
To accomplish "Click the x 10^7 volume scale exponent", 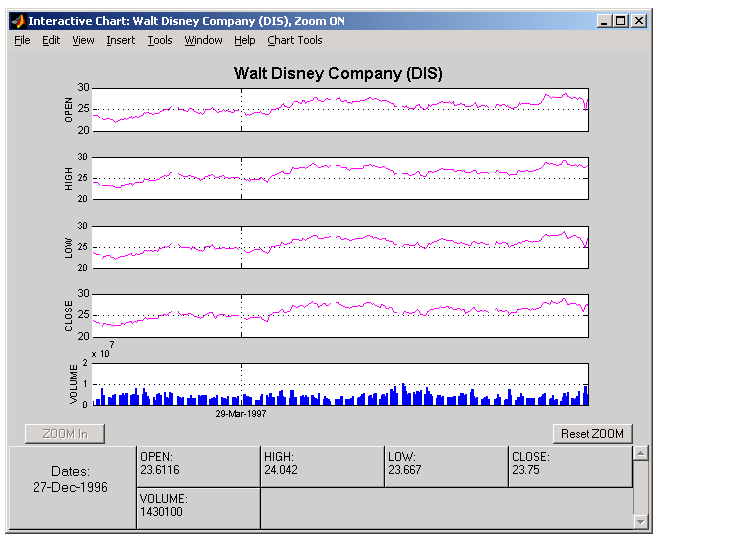I will [x=103, y=351].
